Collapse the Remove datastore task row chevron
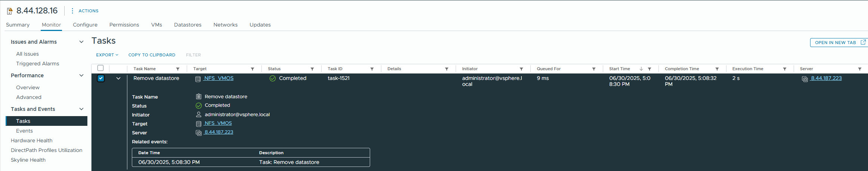The height and width of the screenshot is (171, 868). click(x=118, y=78)
